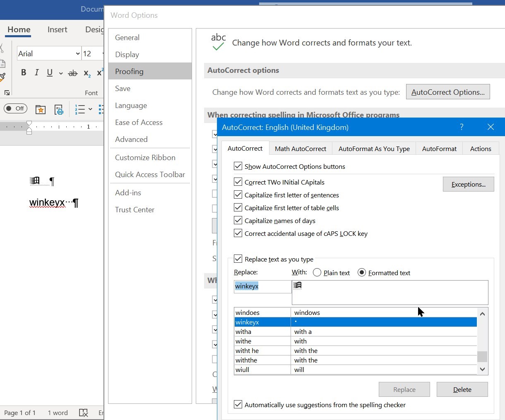The image size is (505, 420).
Task: Click 1 word count in status bar
Action: pyautogui.click(x=58, y=413)
